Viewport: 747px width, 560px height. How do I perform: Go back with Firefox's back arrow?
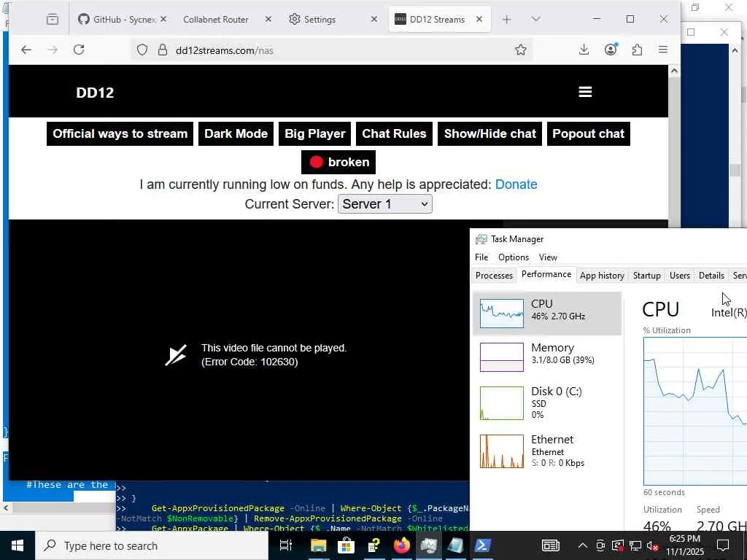[x=26, y=50]
